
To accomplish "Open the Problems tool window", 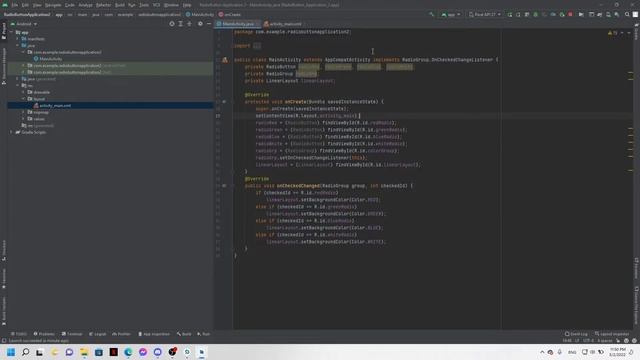I will (44, 334).
